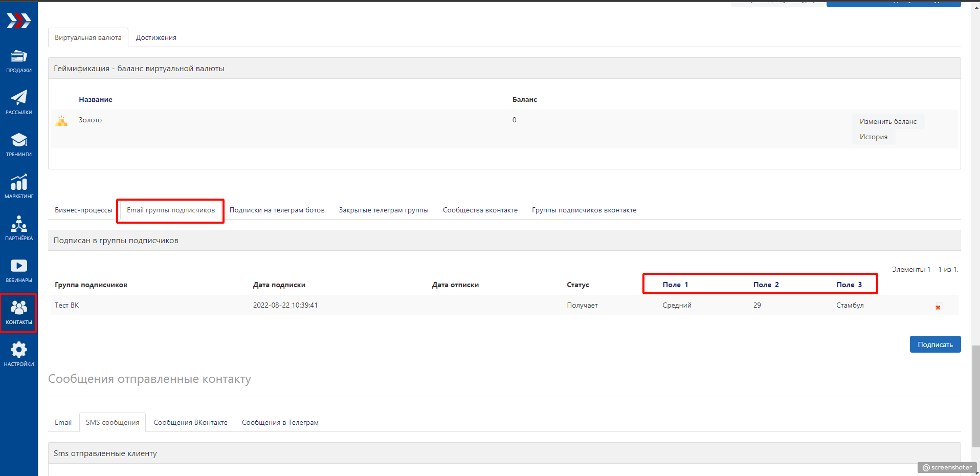Click the logo at the sidebar top
The height and width of the screenshot is (476, 980).
coord(19,21)
